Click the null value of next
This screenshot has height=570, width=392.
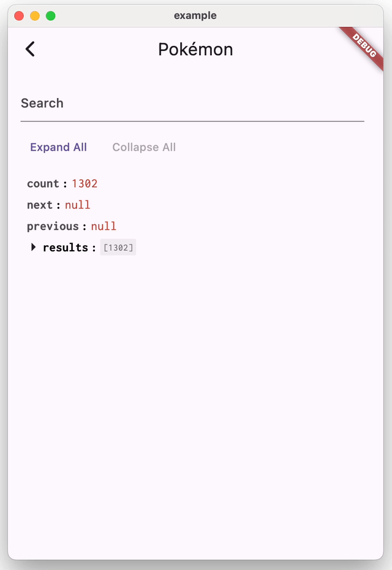click(x=78, y=205)
